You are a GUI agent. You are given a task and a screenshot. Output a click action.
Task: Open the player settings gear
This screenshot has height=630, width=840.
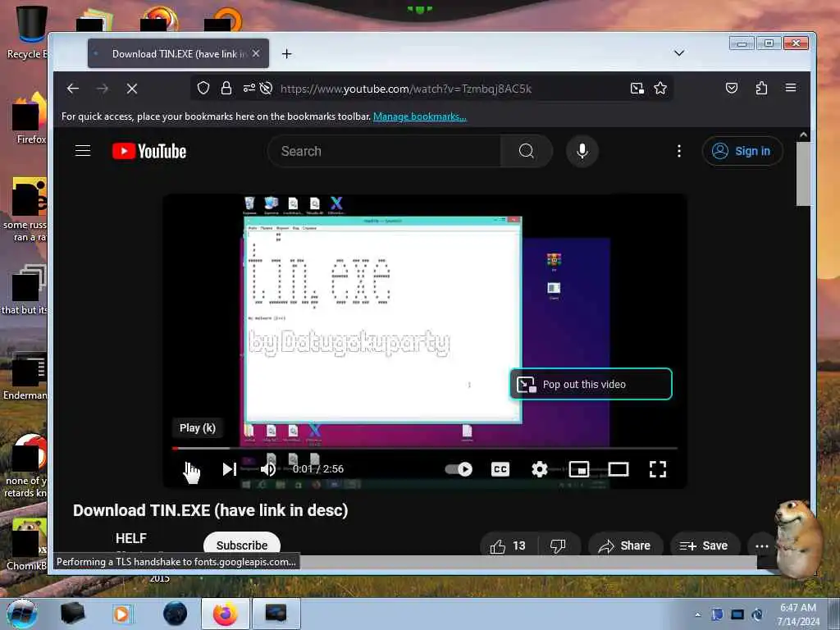[x=540, y=469]
